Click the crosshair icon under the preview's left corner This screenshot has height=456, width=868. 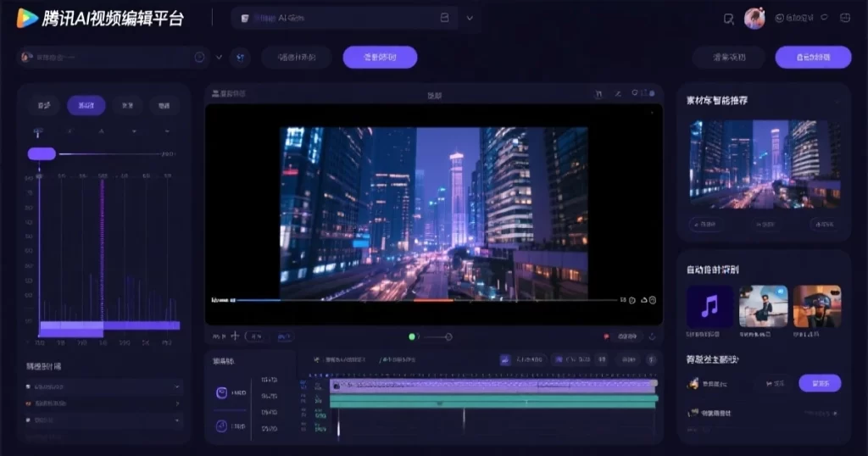pos(235,336)
